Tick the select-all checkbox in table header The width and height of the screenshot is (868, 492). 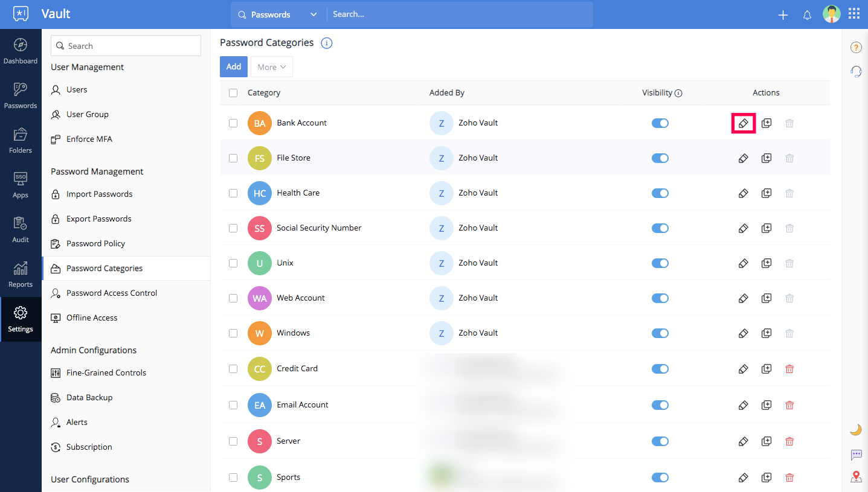[233, 93]
